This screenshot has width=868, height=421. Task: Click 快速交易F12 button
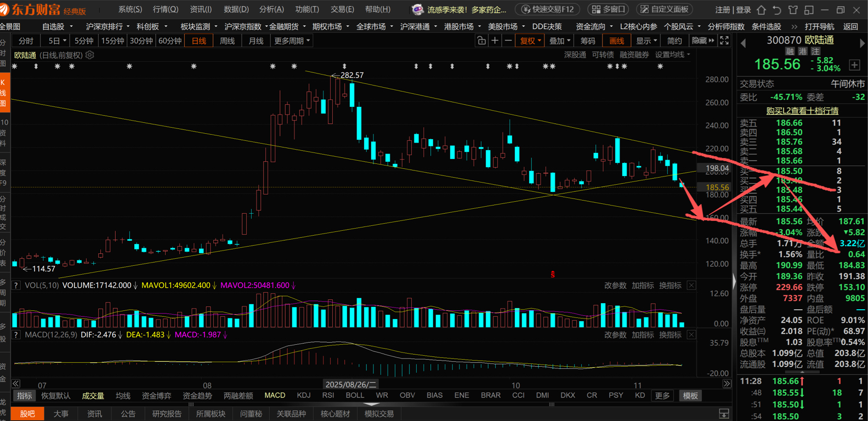click(x=548, y=9)
